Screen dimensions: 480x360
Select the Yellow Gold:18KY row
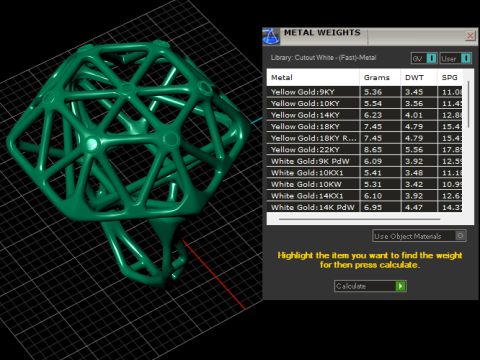click(364, 127)
